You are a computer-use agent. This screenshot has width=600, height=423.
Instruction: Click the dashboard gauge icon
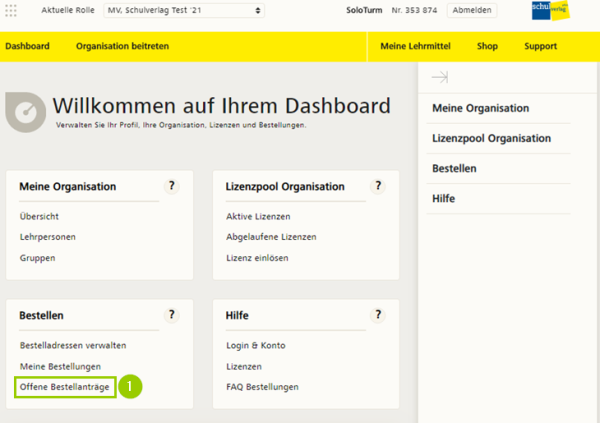point(26,112)
